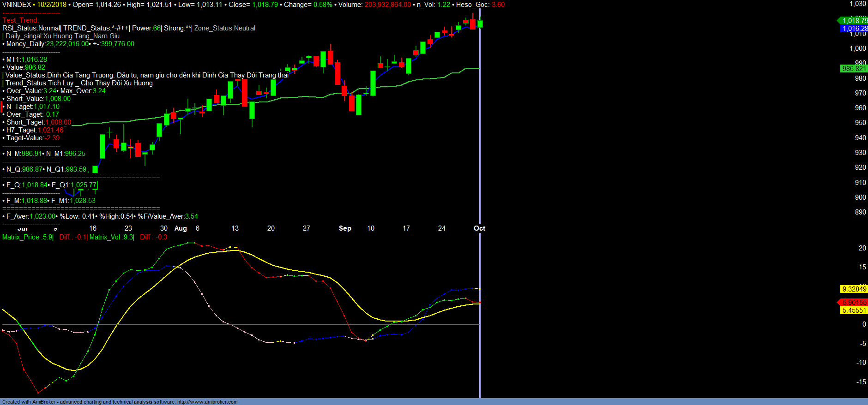868x405 pixels.
Task: Click the yellow 9.32849 indicator label
Action: click(854, 289)
